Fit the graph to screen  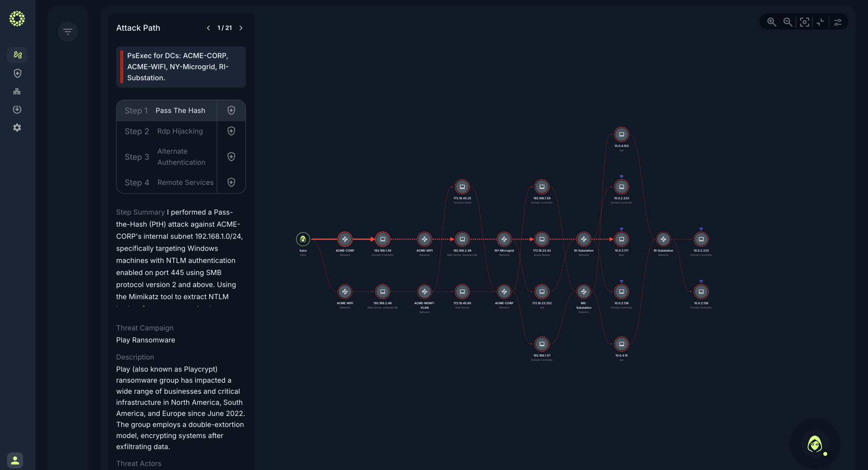pyautogui.click(x=804, y=22)
